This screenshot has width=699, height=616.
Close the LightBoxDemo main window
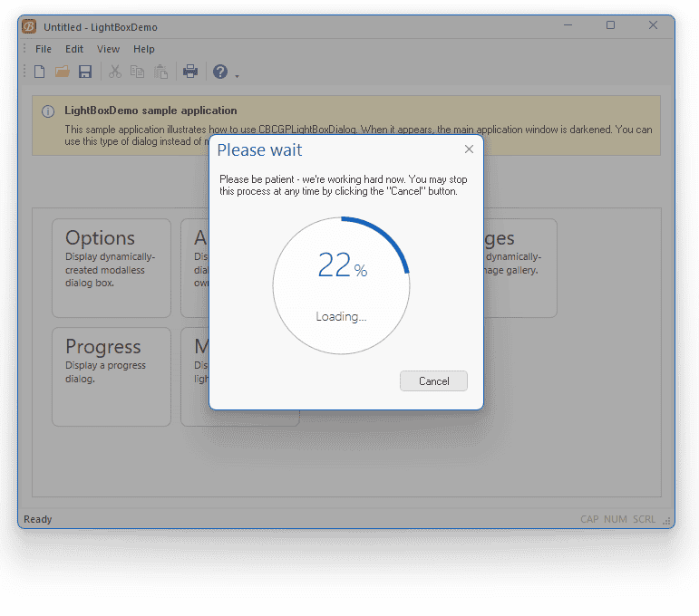[x=653, y=25]
